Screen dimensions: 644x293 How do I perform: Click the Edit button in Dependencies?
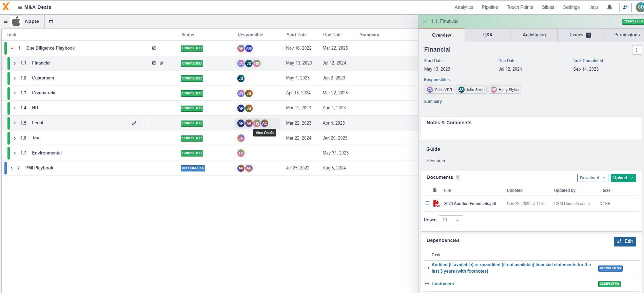pyautogui.click(x=625, y=241)
